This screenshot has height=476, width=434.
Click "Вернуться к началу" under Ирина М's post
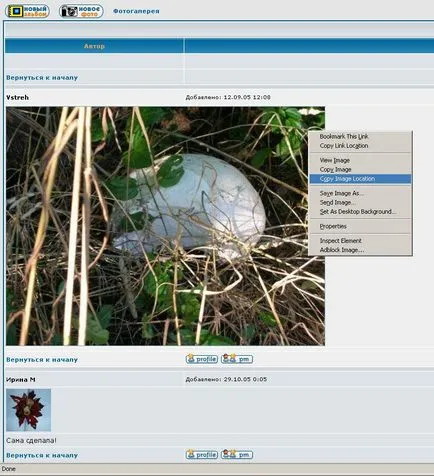42,455
